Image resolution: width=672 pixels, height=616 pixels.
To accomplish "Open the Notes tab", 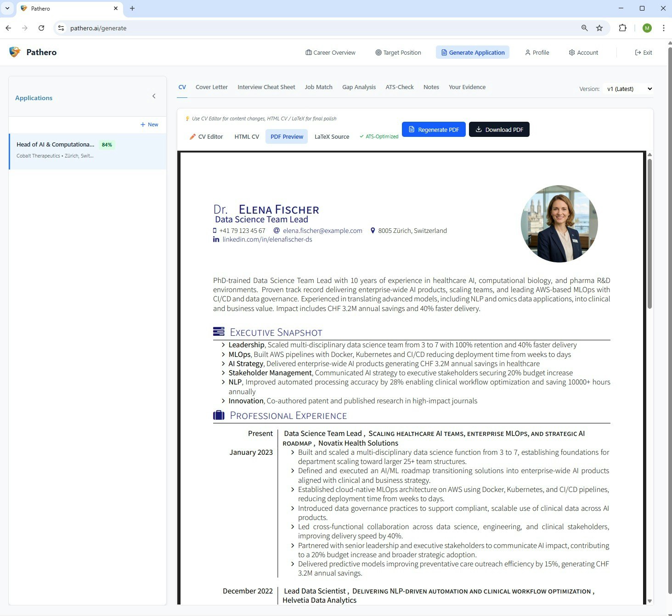I will coord(431,87).
